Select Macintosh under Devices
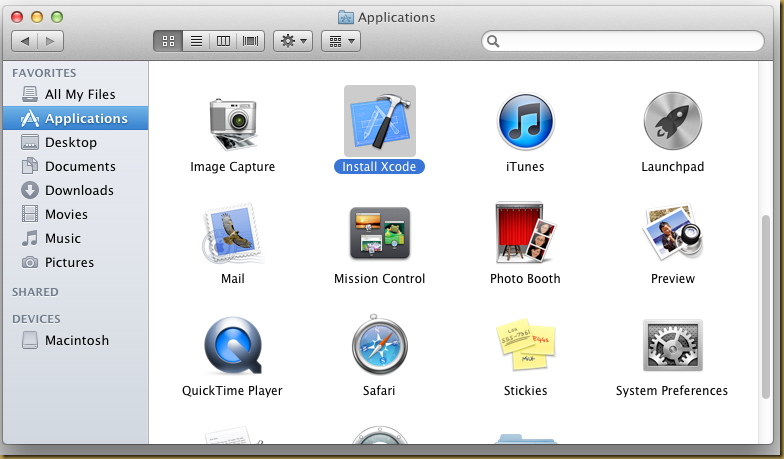784x459 pixels. [76, 340]
